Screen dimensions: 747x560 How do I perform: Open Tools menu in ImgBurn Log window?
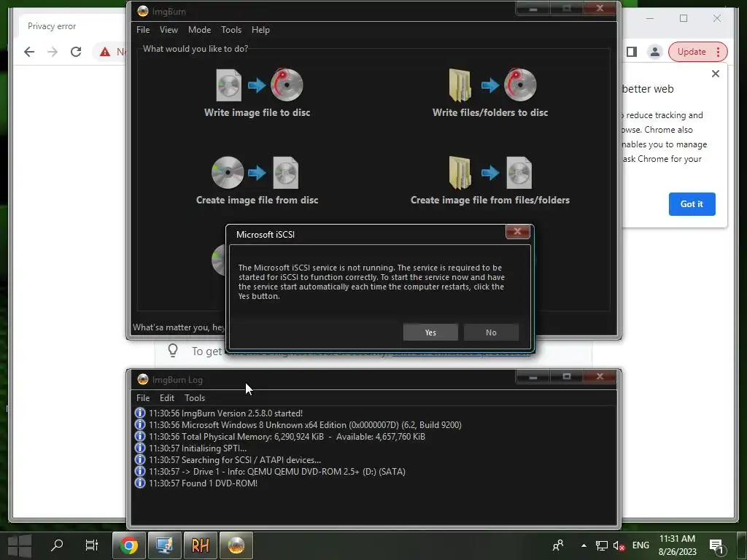pos(195,397)
